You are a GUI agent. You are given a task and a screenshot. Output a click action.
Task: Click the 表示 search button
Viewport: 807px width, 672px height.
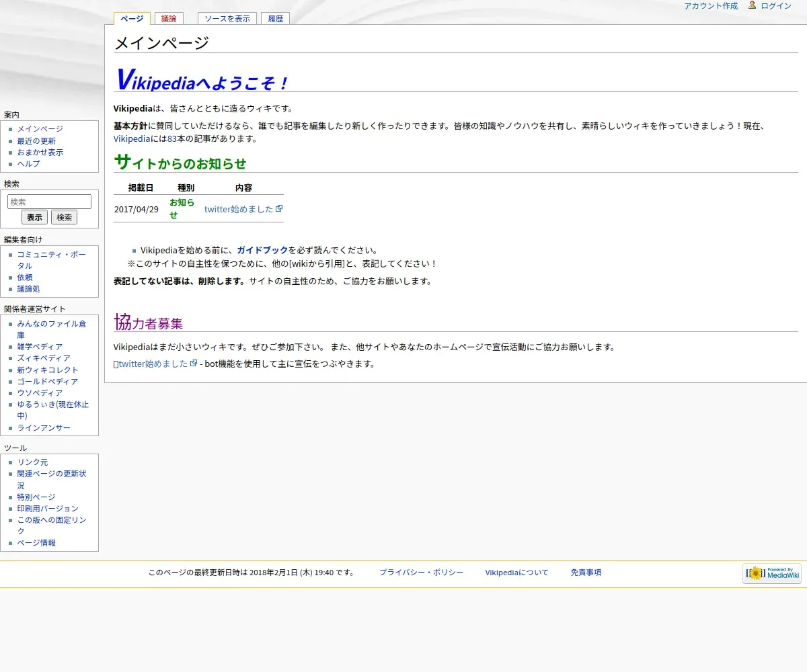click(x=34, y=217)
